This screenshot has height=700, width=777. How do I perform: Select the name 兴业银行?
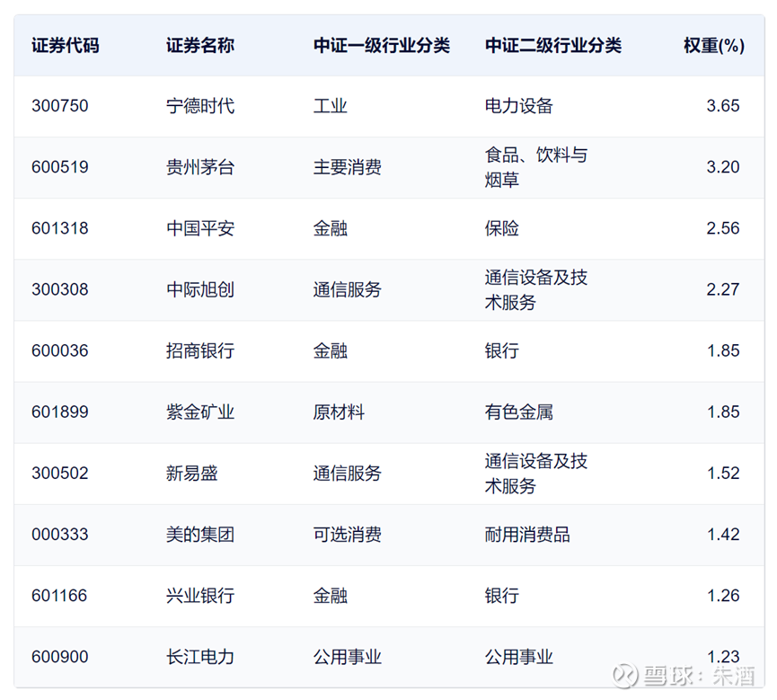click(200, 596)
